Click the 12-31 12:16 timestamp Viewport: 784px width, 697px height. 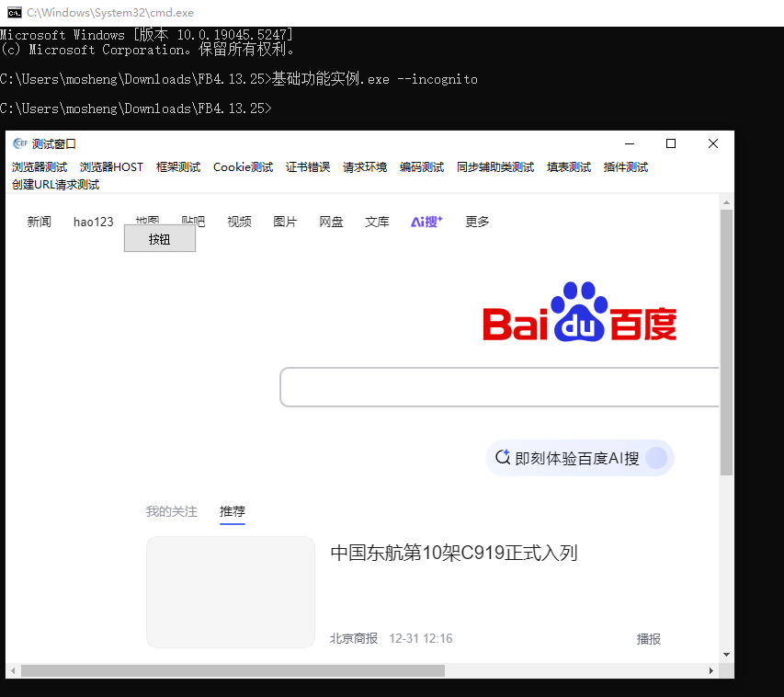click(421, 638)
